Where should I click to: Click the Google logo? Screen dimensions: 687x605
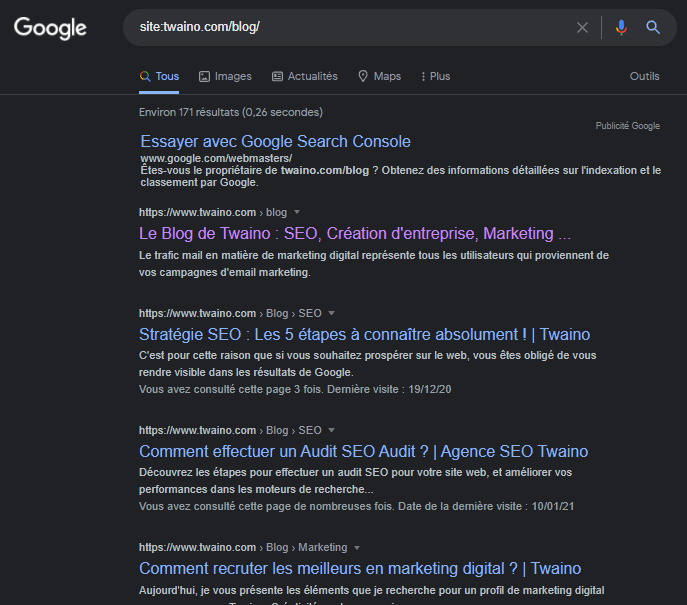click(50, 28)
